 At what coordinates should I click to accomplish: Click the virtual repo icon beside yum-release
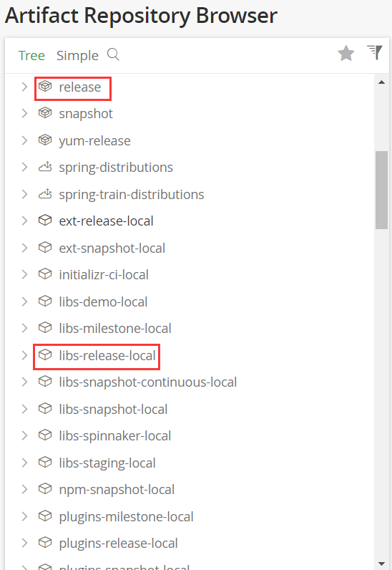pyautogui.click(x=45, y=140)
